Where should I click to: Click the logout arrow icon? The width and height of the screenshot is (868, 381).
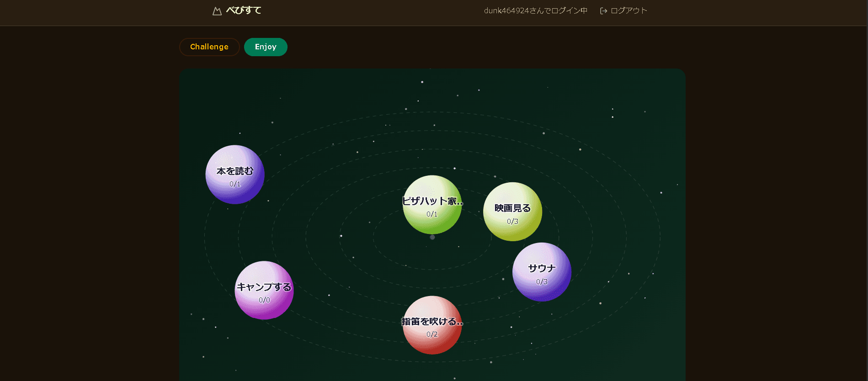click(x=603, y=11)
